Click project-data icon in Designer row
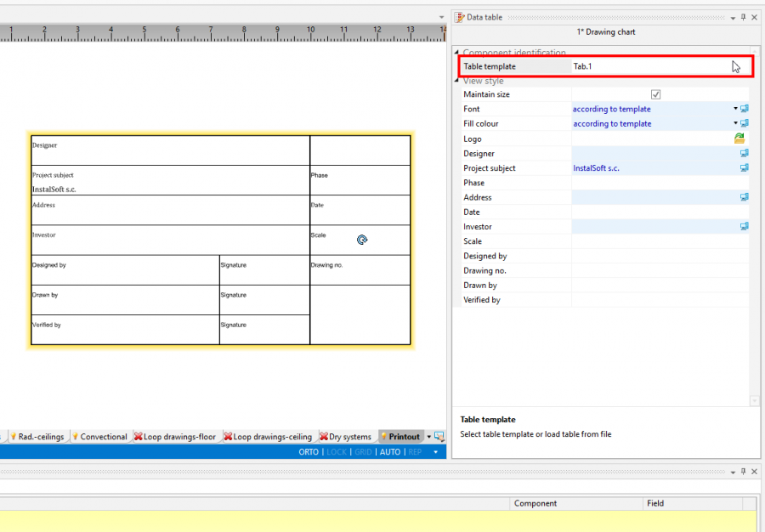Screen dimensions: 765x532 pos(745,154)
